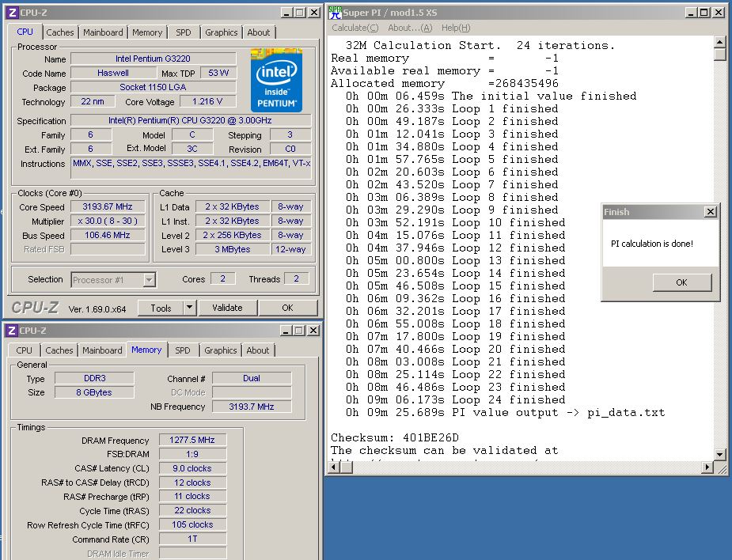The height and width of the screenshot is (560, 732).
Task: Expand the Processor #1 selection dropdown
Action: tap(149, 280)
